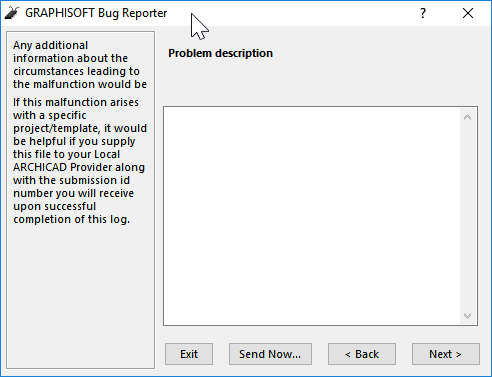Image resolution: width=492 pixels, height=377 pixels.
Task: Click the GRAPHISOFT Bug Reporter title text
Action: click(96, 13)
